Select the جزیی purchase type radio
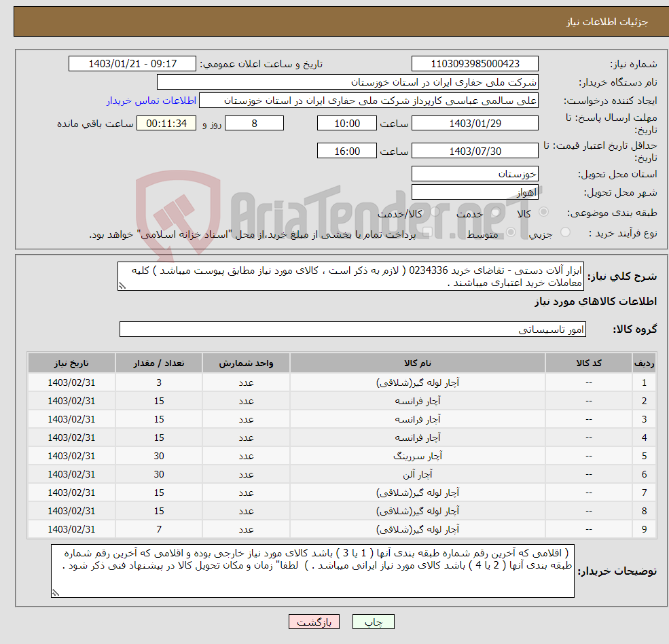 [565, 232]
